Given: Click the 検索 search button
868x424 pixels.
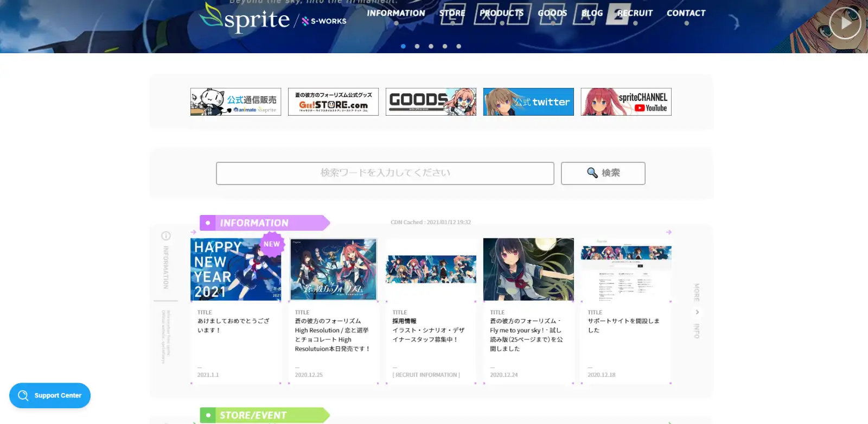Looking at the screenshot, I should [603, 173].
